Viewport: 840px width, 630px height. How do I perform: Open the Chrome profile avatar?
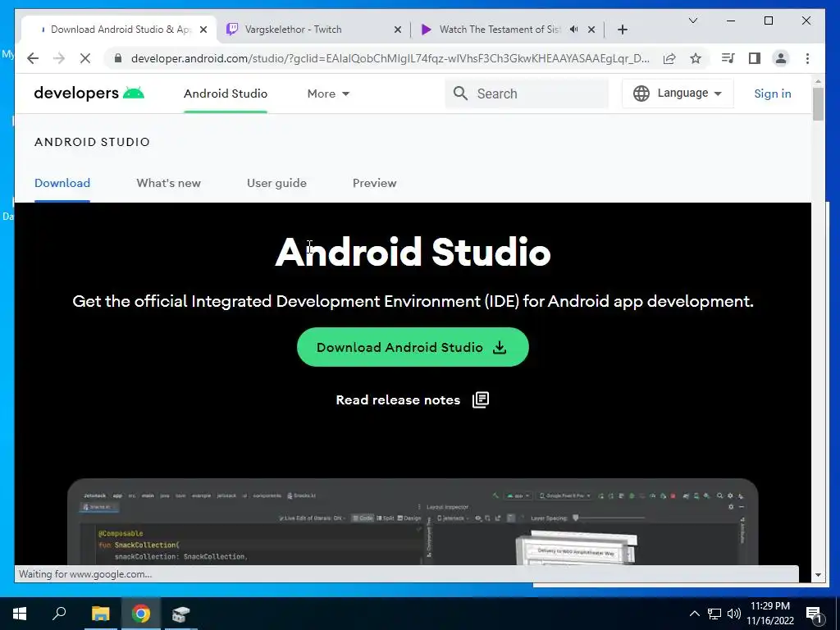[x=781, y=58]
